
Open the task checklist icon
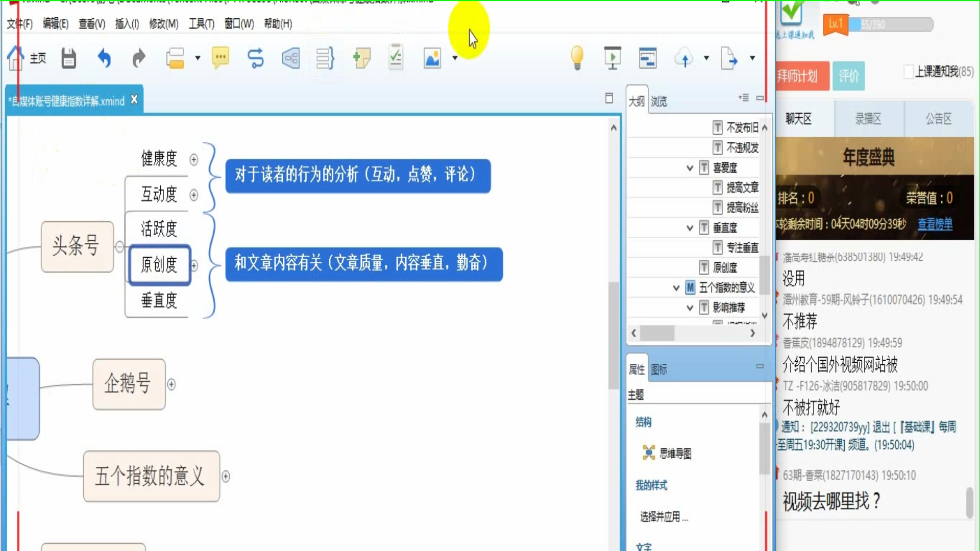(x=396, y=57)
